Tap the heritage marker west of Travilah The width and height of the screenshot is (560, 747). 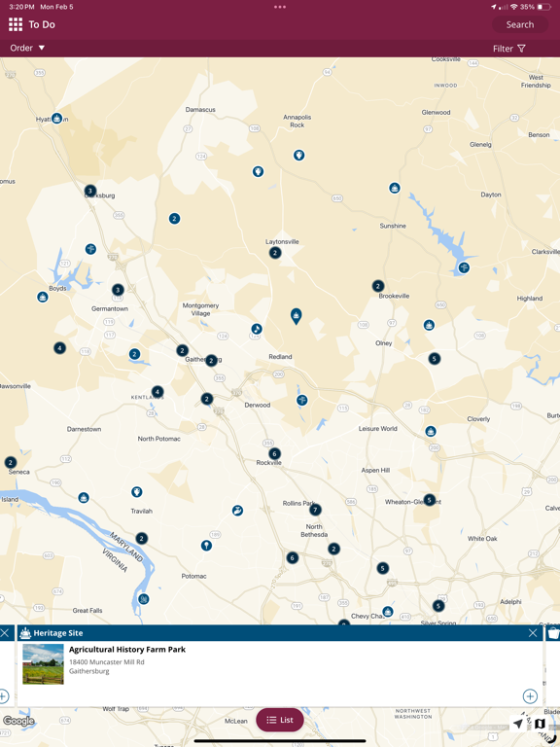[x=84, y=498]
